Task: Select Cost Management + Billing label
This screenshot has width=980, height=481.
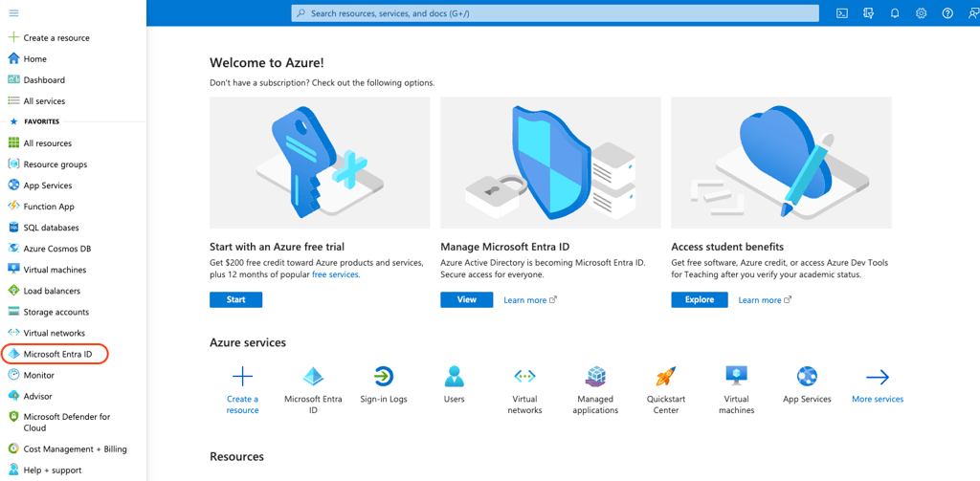Action: [x=75, y=448]
